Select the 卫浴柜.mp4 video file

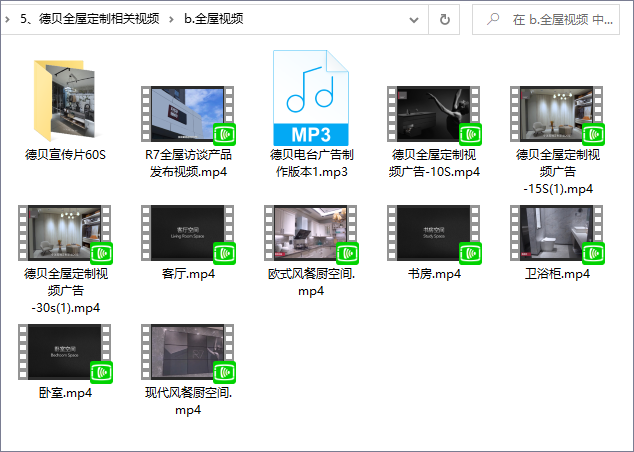click(557, 233)
